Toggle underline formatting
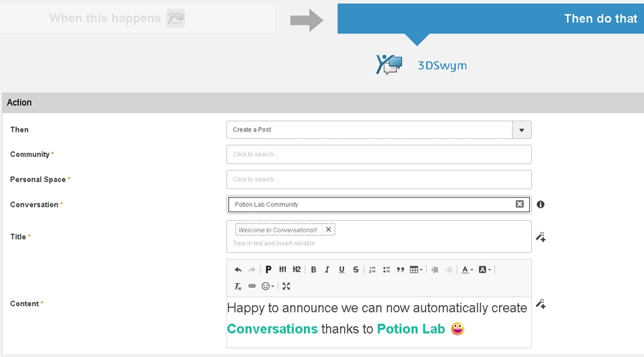 tap(341, 270)
